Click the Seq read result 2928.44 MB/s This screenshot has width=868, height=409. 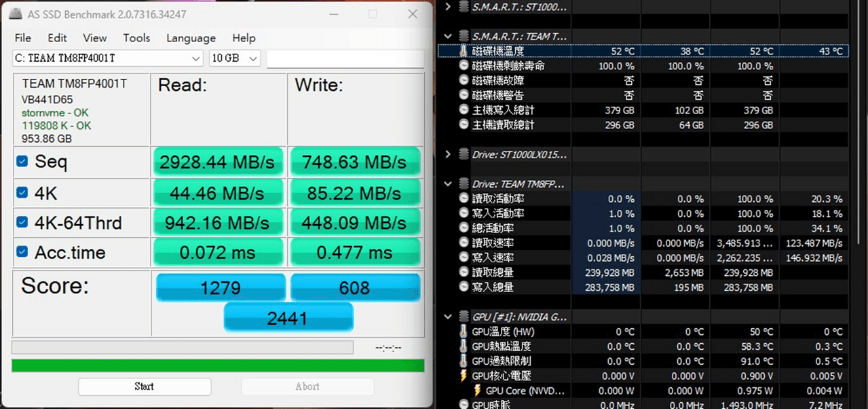click(217, 162)
